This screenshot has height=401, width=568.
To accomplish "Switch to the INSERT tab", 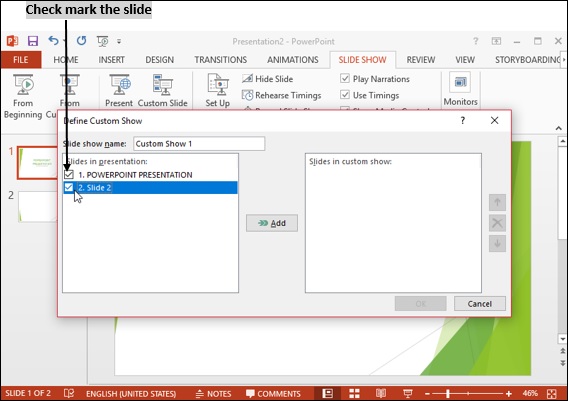I will click(111, 60).
